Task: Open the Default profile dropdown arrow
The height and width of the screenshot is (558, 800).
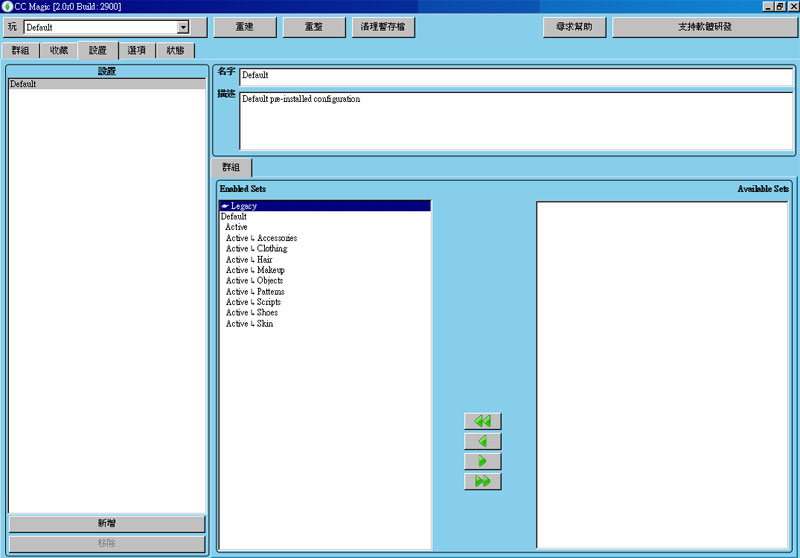Action: tap(183, 28)
